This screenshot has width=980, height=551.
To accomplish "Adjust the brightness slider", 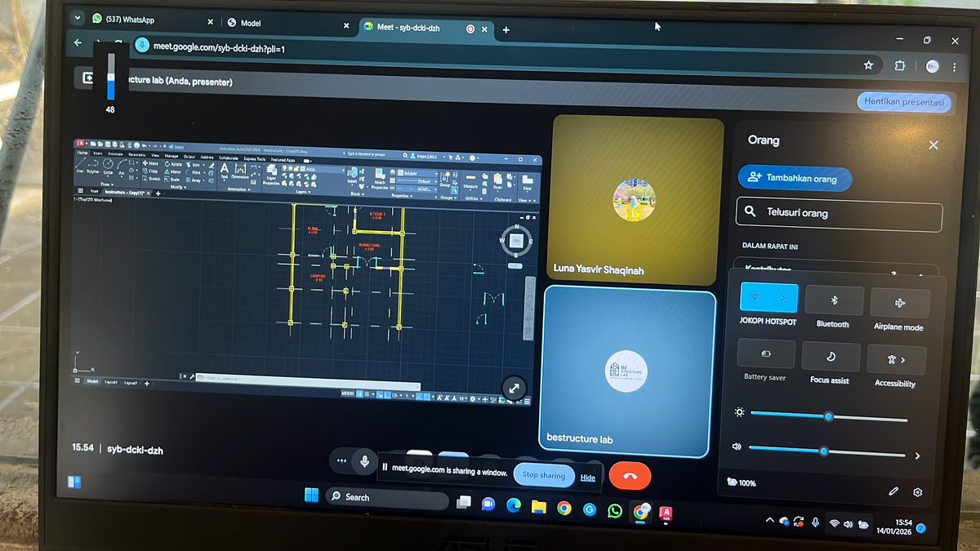I will pyautogui.click(x=828, y=416).
